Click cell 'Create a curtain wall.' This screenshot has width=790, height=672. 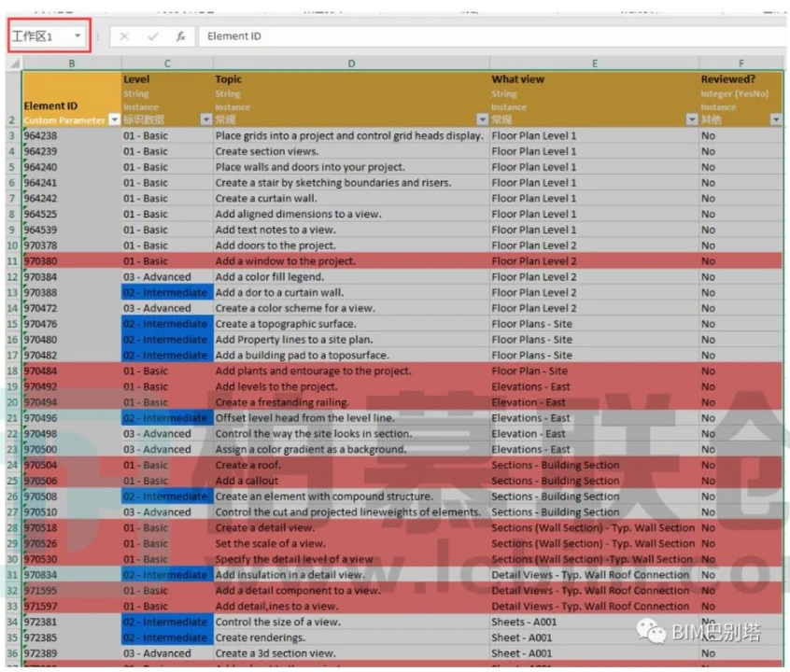351,199
